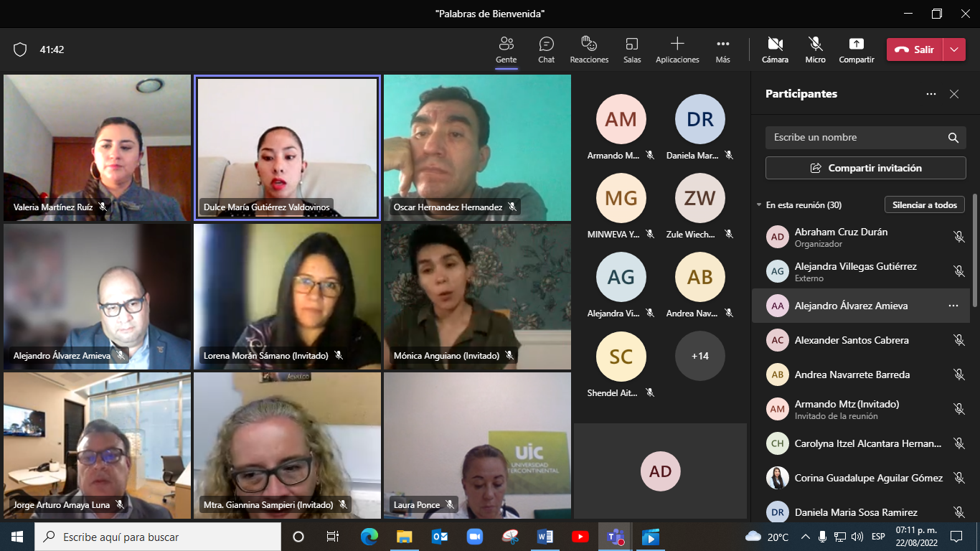The image size is (980, 551).
Task: Toggle mic icon for Abraham Cruz Durán
Action: (x=958, y=237)
